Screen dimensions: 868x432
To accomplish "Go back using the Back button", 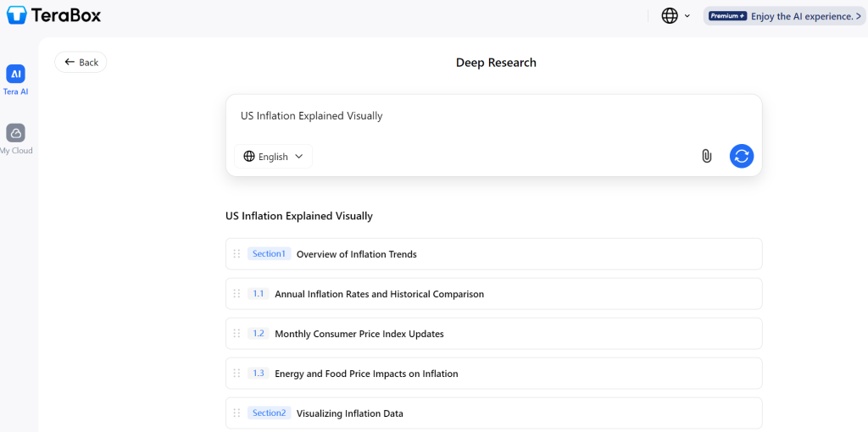I will 81,62.
